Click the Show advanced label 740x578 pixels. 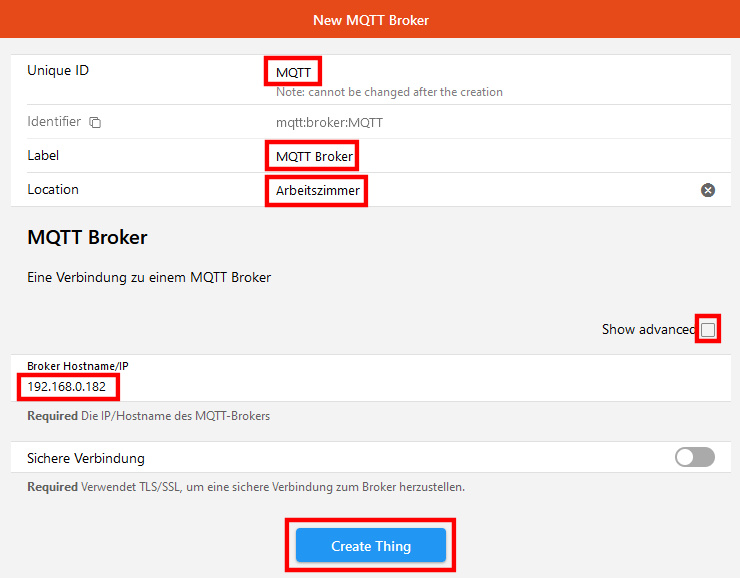(x=649, y=329)
